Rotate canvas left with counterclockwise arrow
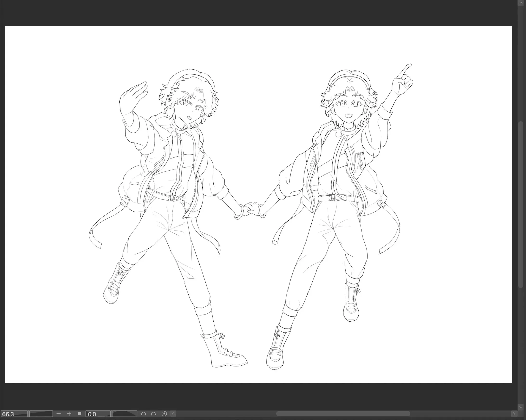 [143, 414]
